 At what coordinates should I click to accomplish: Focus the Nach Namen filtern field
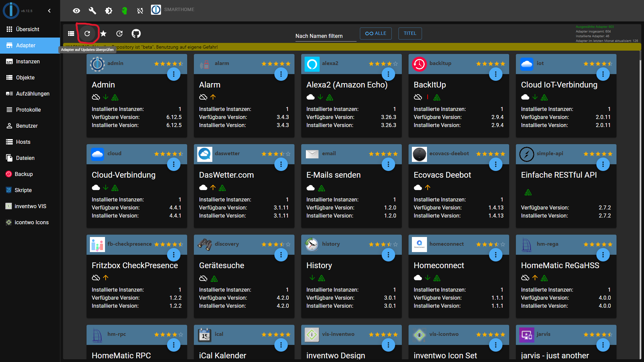326,36
